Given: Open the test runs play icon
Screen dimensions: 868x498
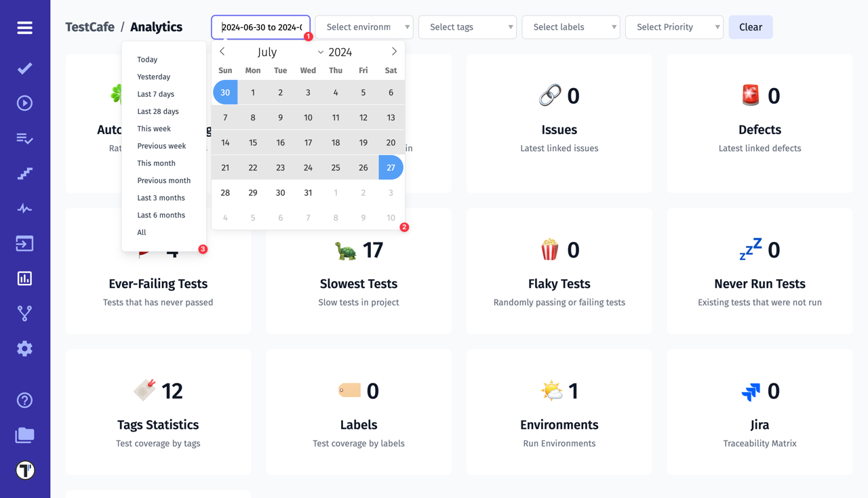Looking at the screenshot, I should pos(24,103).
